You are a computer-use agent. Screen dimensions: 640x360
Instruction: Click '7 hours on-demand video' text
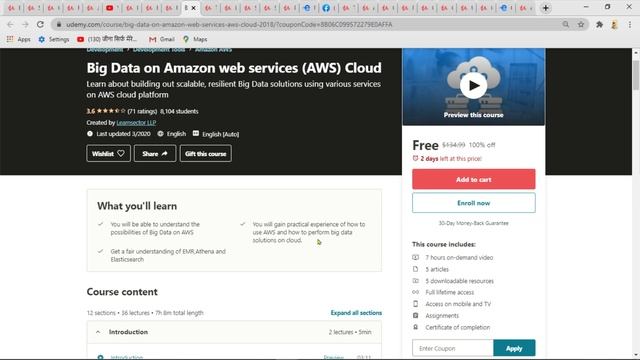click(459, 258)
